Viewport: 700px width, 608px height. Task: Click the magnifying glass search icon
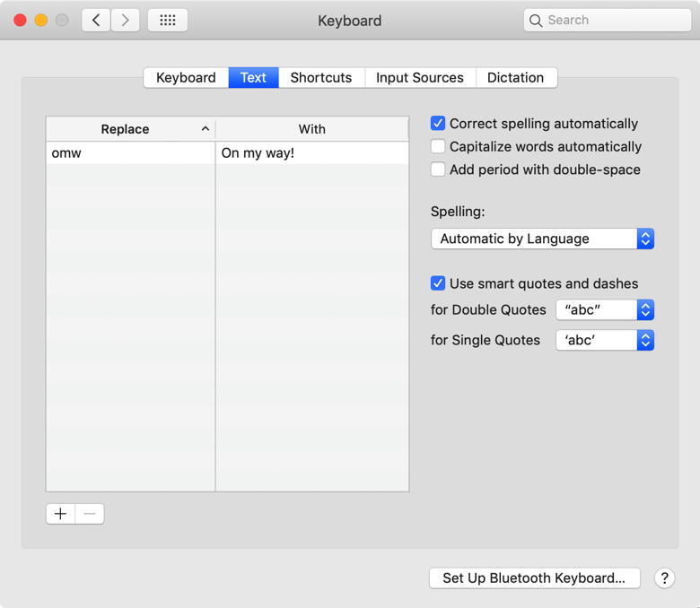coord(536,20)
